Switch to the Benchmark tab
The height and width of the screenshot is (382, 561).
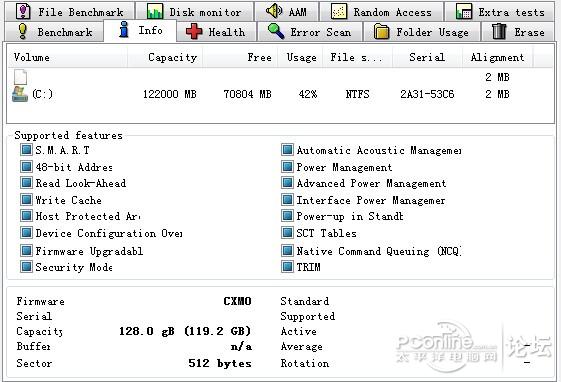pos(54,32)
